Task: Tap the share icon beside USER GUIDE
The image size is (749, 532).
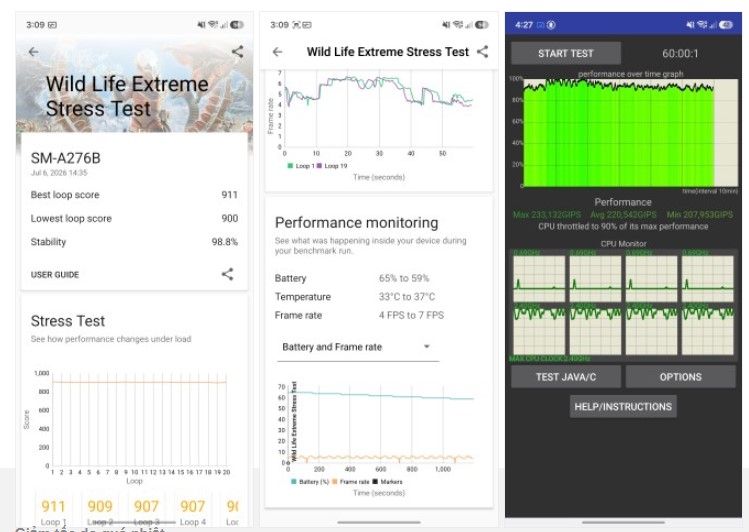Action: pos(227,274)
